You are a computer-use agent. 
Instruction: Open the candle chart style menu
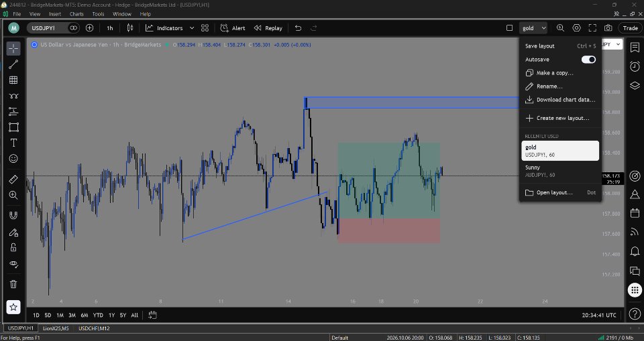(130, 28)
